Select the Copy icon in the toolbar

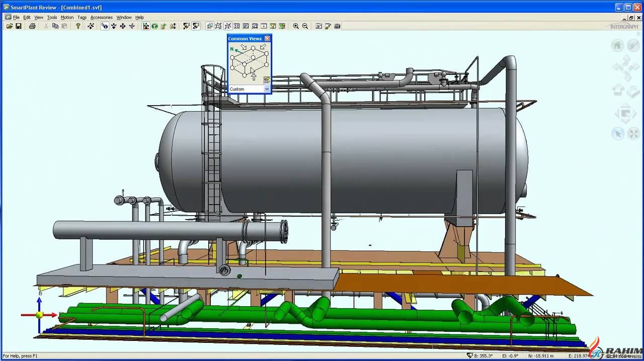click(55, 26)
